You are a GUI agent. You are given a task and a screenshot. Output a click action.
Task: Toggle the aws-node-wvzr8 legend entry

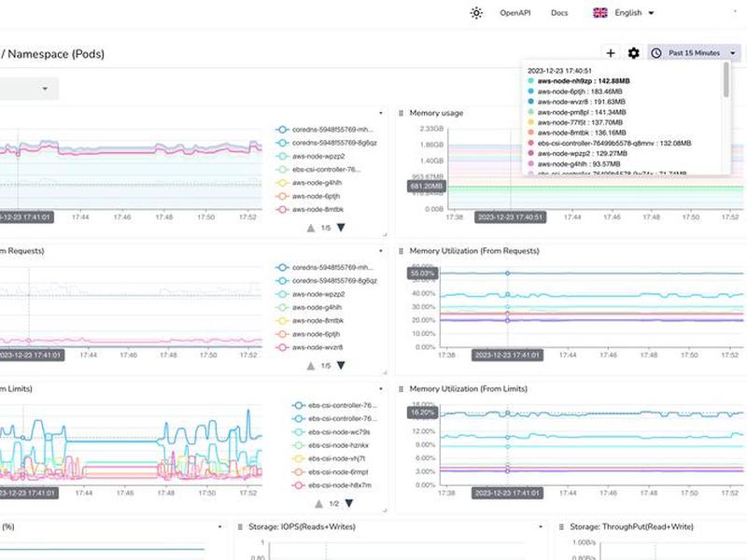[x=310, y=347]
